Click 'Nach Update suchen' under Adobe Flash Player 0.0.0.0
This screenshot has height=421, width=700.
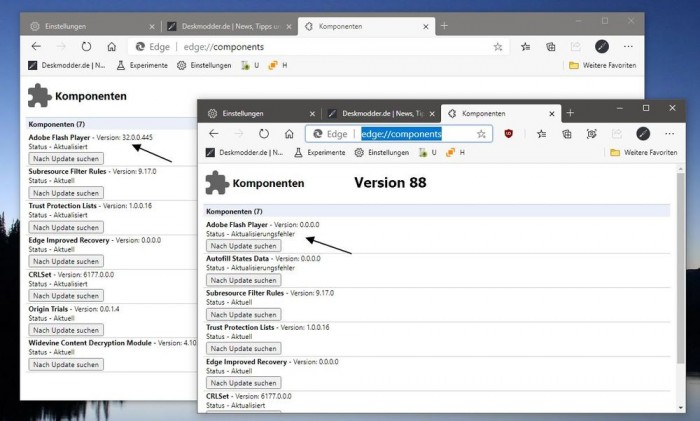pos(243,246)
